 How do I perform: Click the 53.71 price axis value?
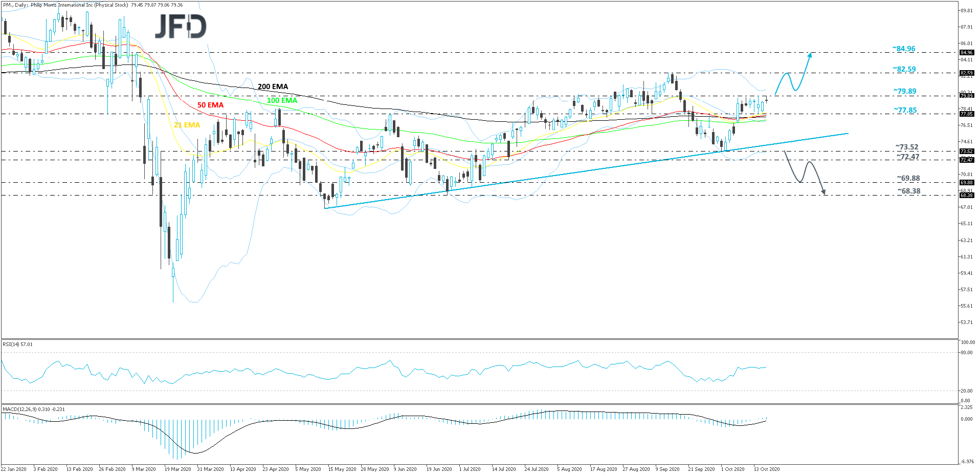point(966,322)
